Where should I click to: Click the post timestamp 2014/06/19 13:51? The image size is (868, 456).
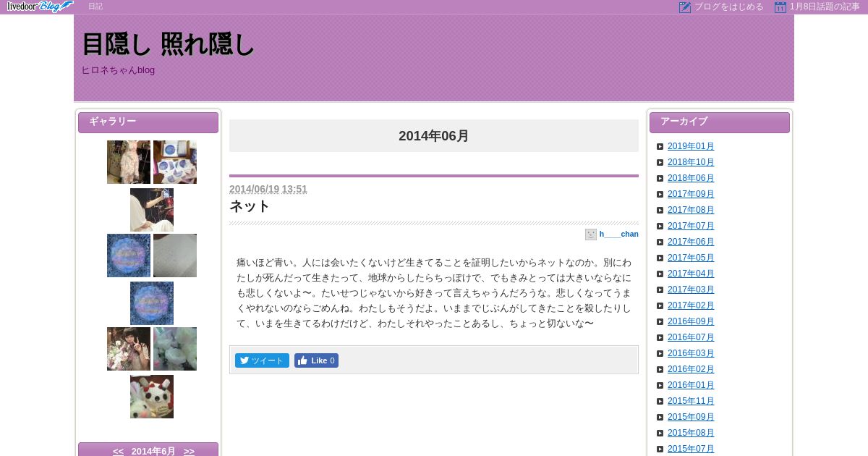(268, 189)
